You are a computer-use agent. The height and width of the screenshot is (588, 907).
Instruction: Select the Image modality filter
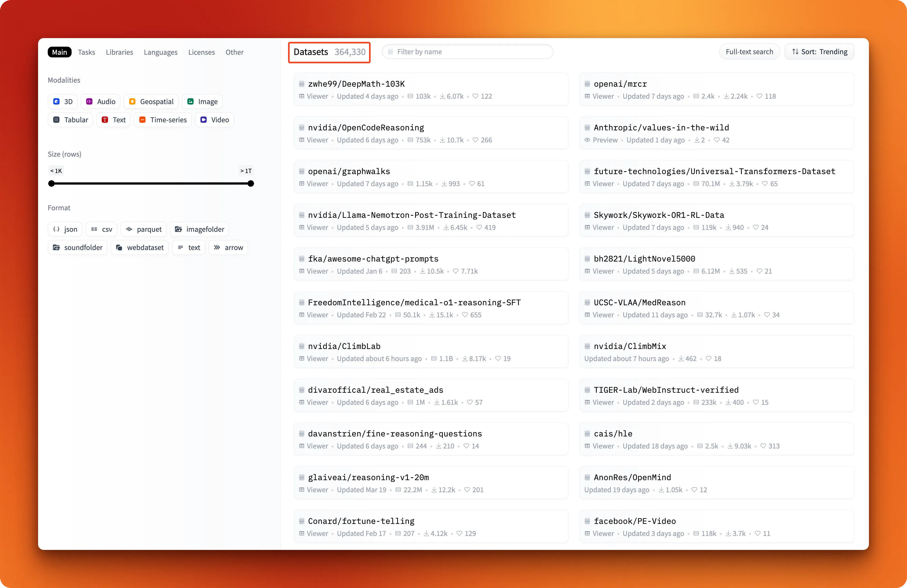pos(202,101)
